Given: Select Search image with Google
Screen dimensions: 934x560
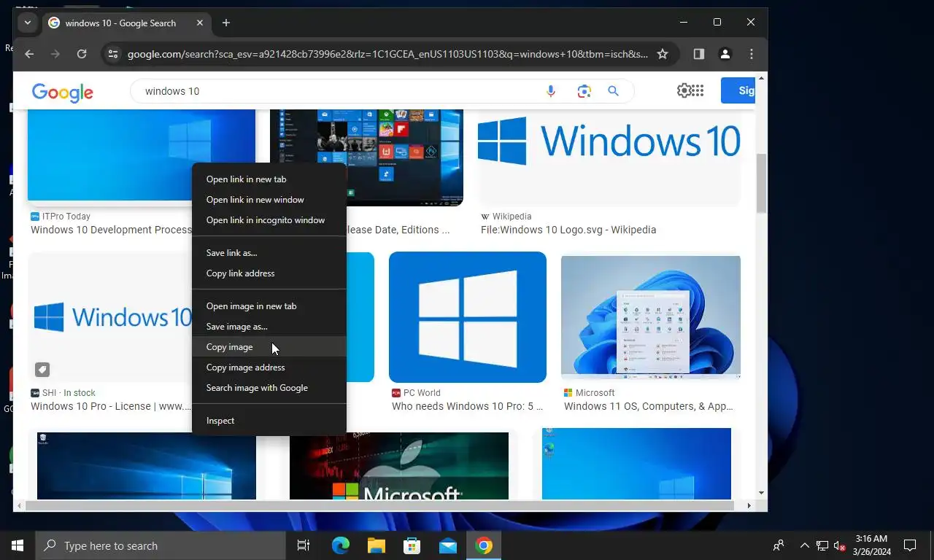Looking at the screenshot, I should point(269,388).
